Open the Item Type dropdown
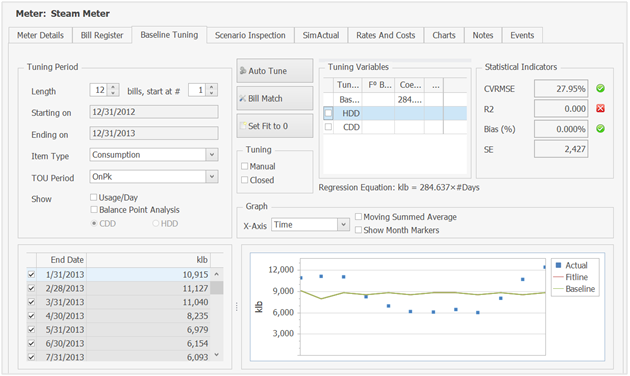Image resolution: width=630 pixels, height=376 pixels. click(x=212, y=155)
